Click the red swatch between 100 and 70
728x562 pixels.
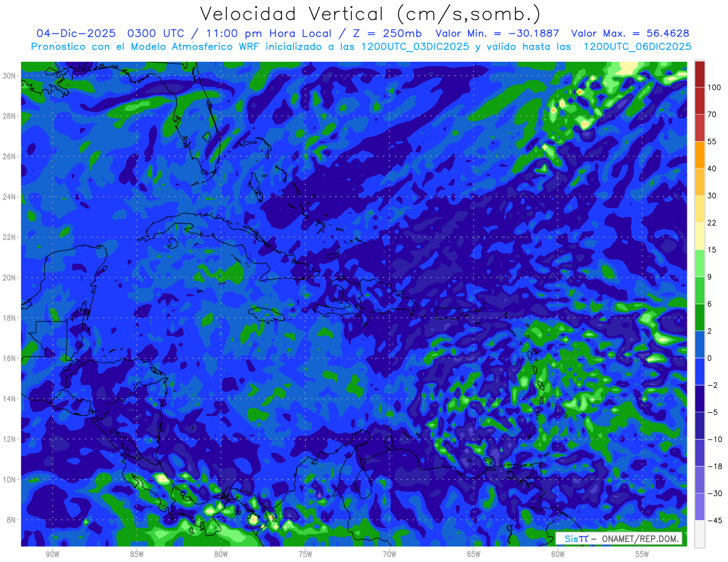click(x=700, y=101)
